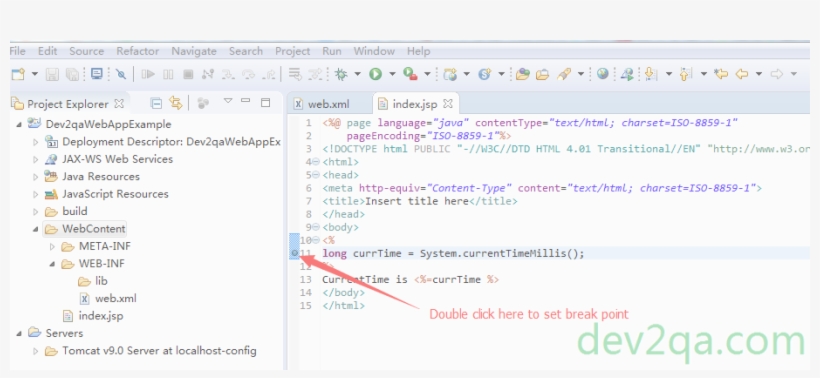Click the Suspend debug icon
Screen dimensions: 820x378
pos(168,74)
